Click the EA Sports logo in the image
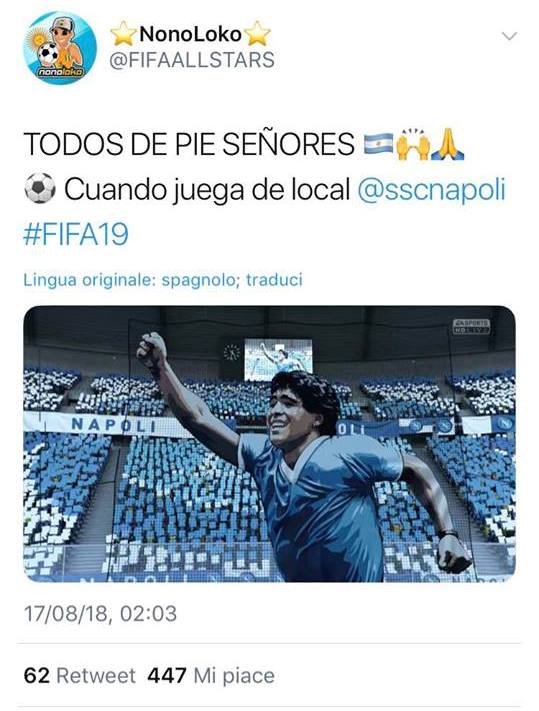 coord(471,326)
